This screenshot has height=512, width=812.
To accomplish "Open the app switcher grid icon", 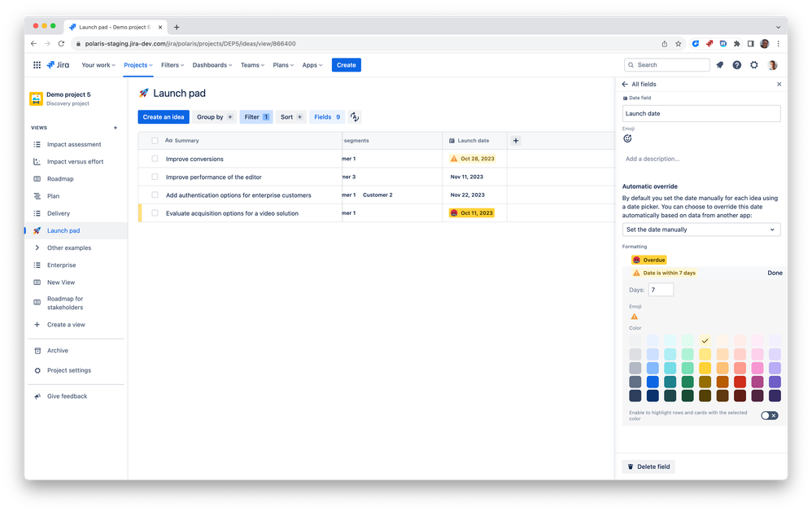I will pyautogui.click(x=37, y=65).
